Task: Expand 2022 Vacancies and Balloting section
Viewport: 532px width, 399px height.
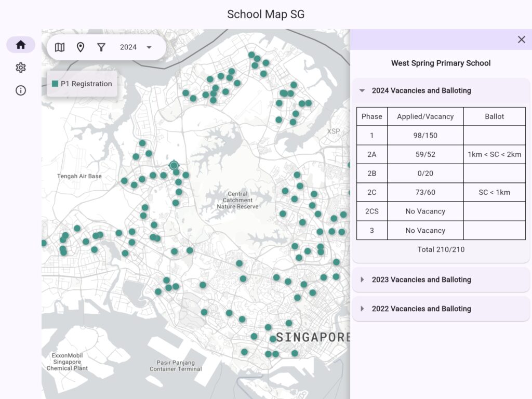Action: click(441, 309)
